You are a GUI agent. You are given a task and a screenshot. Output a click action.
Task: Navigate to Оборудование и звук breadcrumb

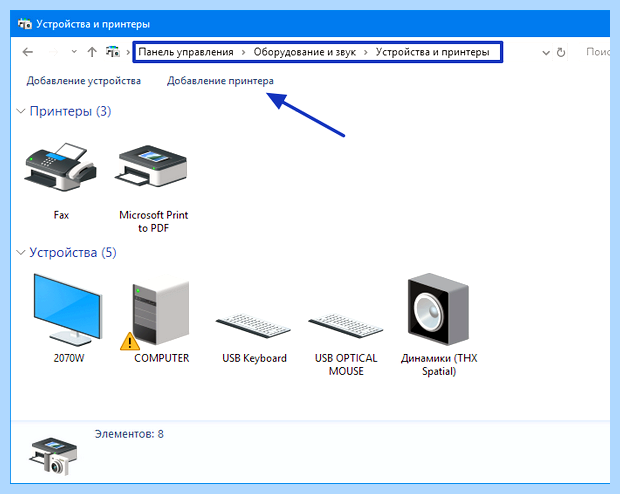(305, 52)
